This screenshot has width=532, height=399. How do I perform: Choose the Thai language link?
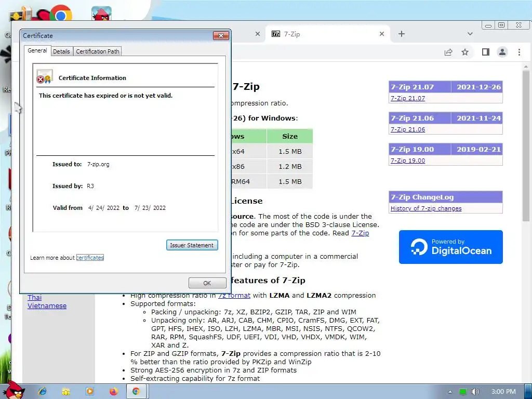tap(35, 298)
